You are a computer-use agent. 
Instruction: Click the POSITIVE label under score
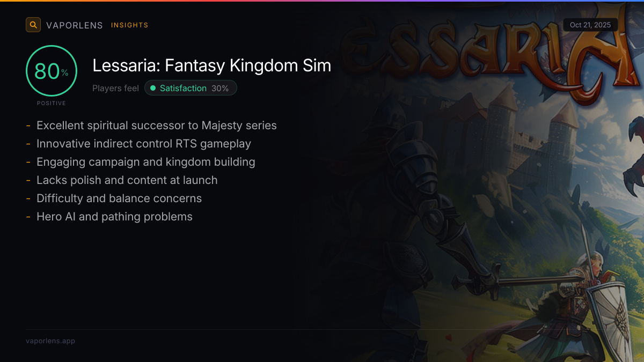click(x=52, y=103)
